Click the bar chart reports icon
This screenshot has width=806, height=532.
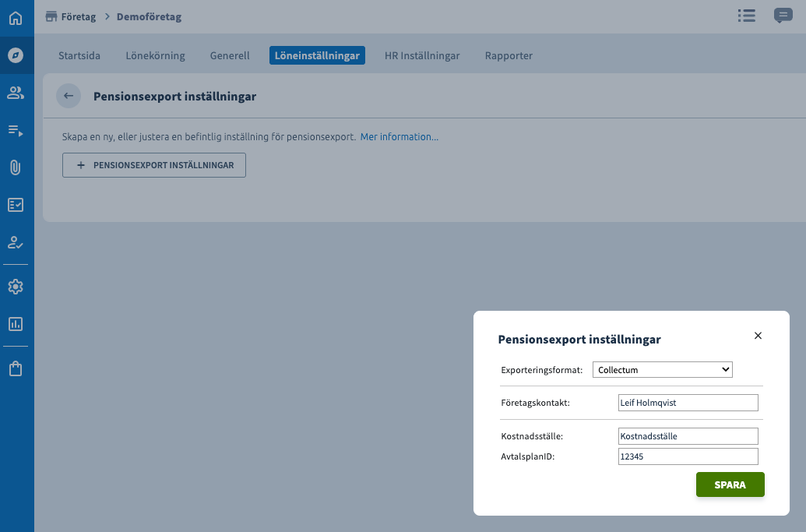coord(16,324)
